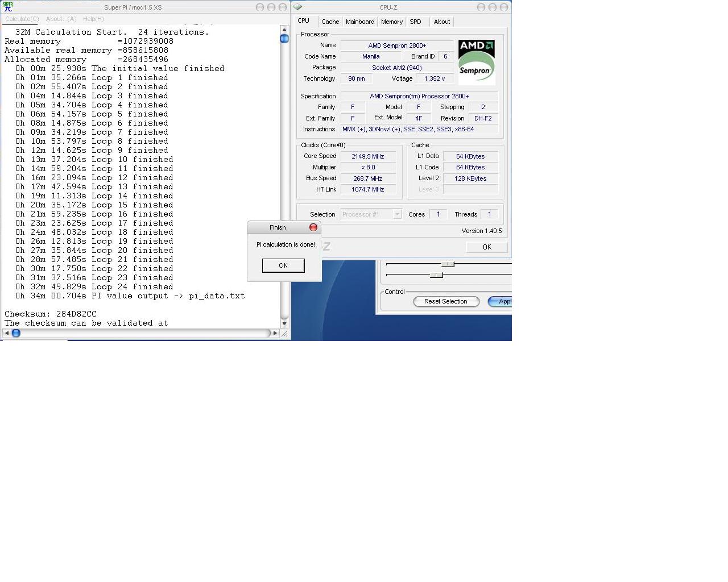Click the Instructions field listing MMX, SSE
The image size is (728, 582).
[419, 129]
